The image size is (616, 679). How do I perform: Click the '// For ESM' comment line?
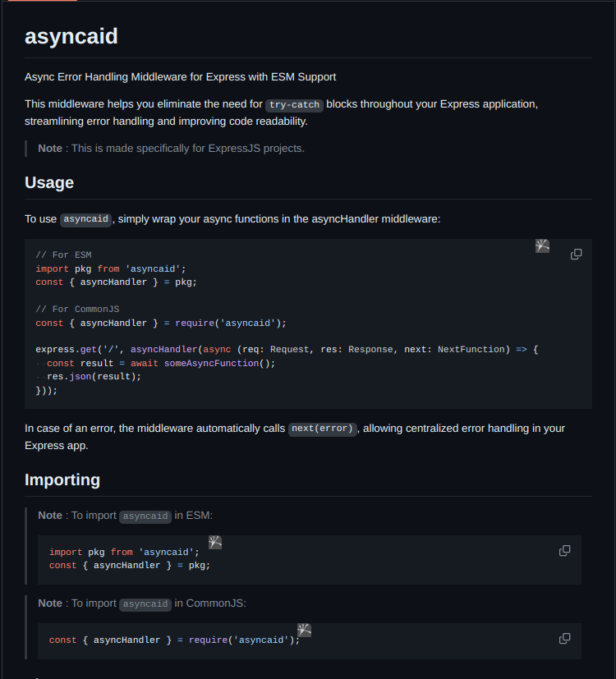[x=64, y=255]
